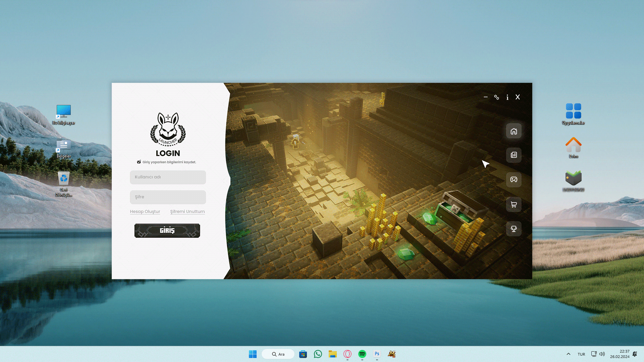
Task: Open the clock and date flyout
Action: [x=620, y=354]
